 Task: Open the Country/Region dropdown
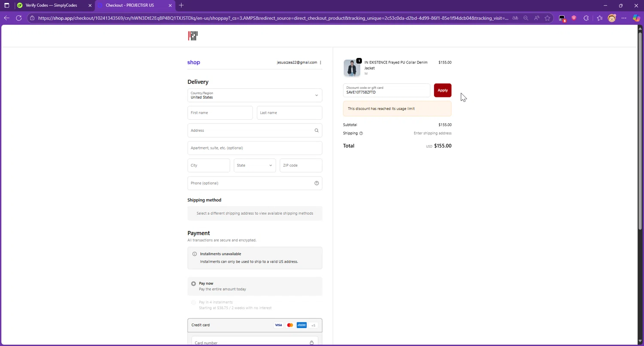(255, 95)
